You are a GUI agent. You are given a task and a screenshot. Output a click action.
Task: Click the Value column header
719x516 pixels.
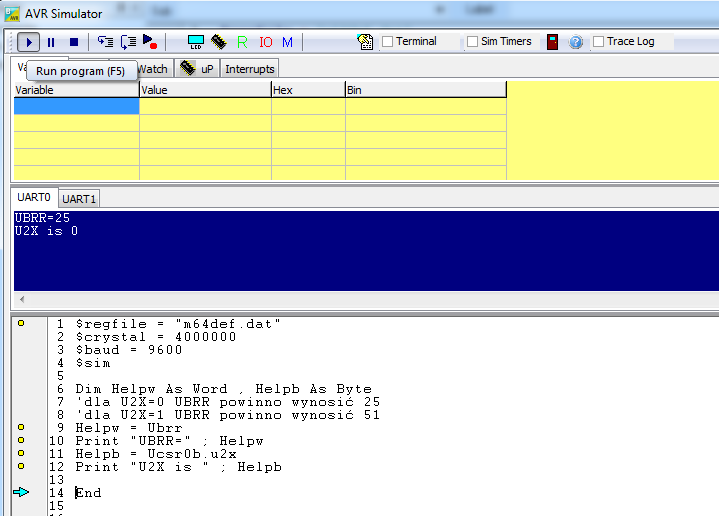[x=205, y=90]
